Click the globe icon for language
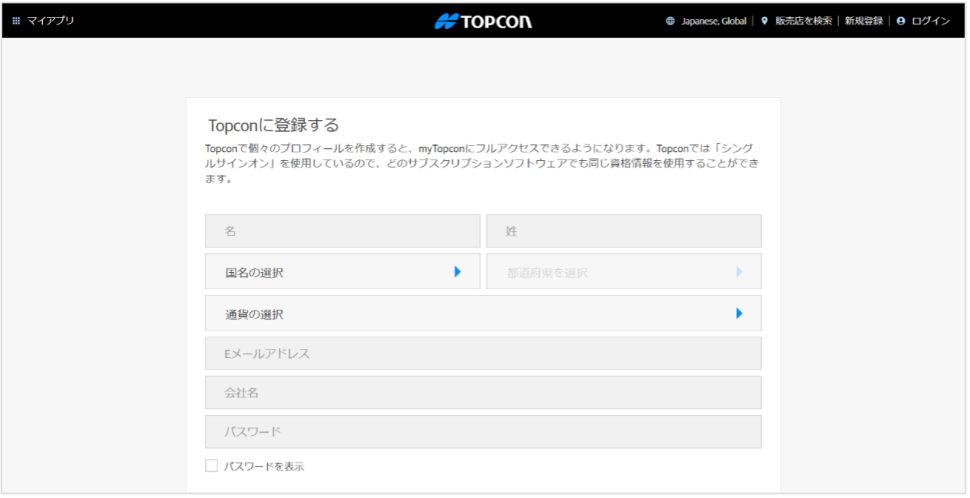The height and width of the screenshot is (498, 970). coord(670,21)
